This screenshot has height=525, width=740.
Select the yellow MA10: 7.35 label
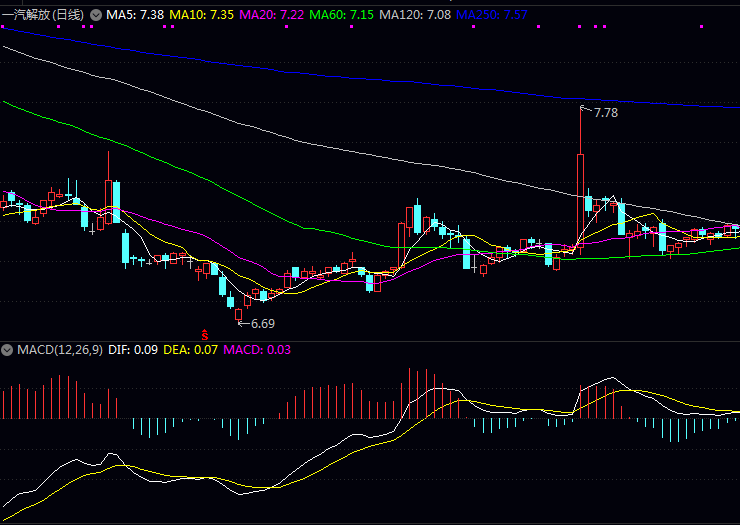(x=202, y=16)
